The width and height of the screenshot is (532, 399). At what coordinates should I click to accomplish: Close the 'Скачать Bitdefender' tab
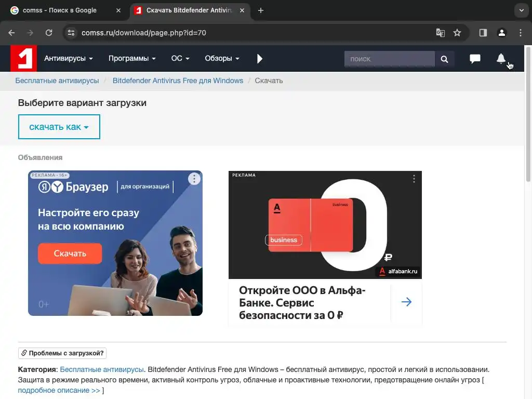coord(242,10)
